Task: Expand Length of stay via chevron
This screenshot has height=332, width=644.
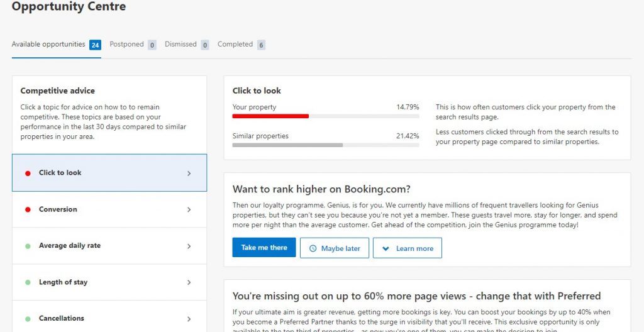Action: pyautogui.click(x=189, y=282)
